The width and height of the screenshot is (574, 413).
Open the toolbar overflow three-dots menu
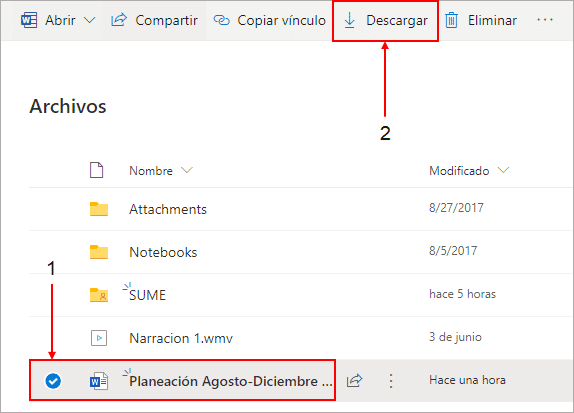pyautogui.click(x=545, y=20)
